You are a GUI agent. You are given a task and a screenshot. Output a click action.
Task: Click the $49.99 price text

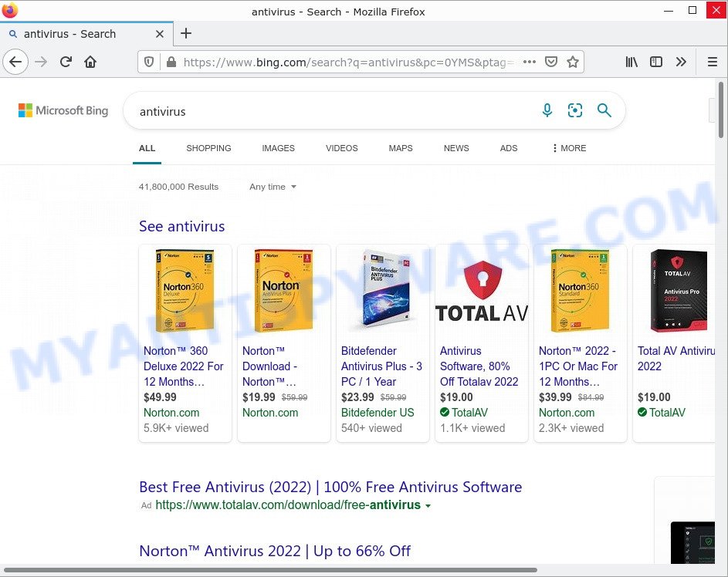[x=160, y=397]
